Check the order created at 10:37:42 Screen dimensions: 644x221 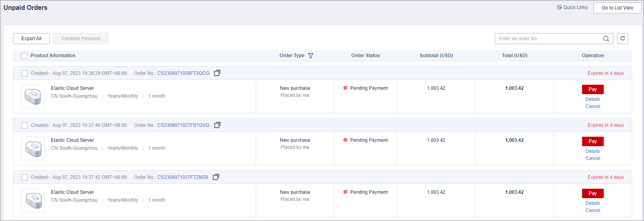click(x=24, y=177)
